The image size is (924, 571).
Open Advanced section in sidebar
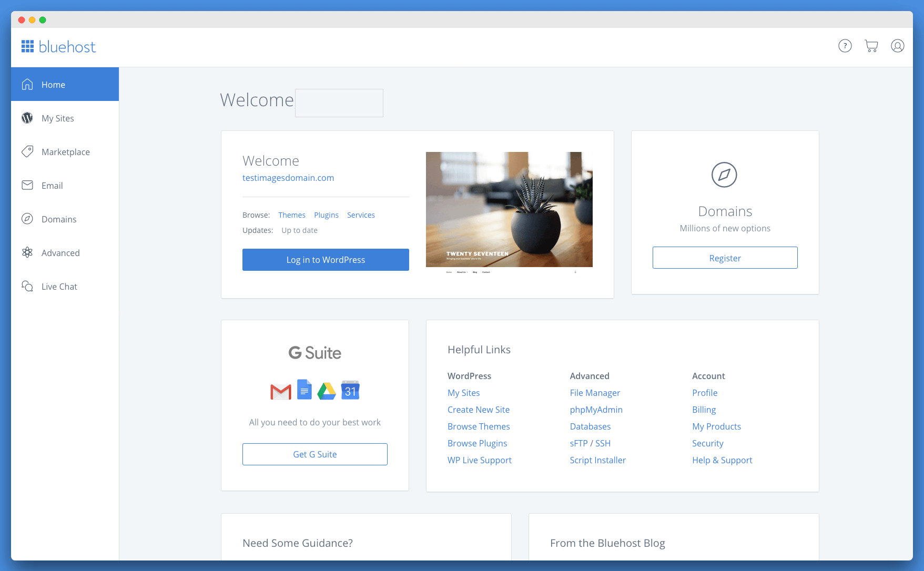[60, 253]
